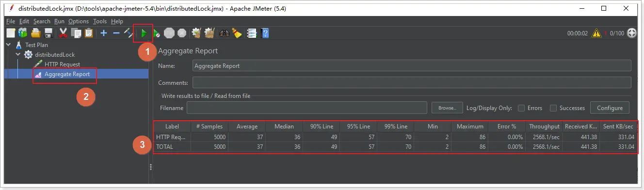The height and width of the screenshot is (190, 644).
Task: Reset search with the yellow broom icon
Action: [237, 33]
